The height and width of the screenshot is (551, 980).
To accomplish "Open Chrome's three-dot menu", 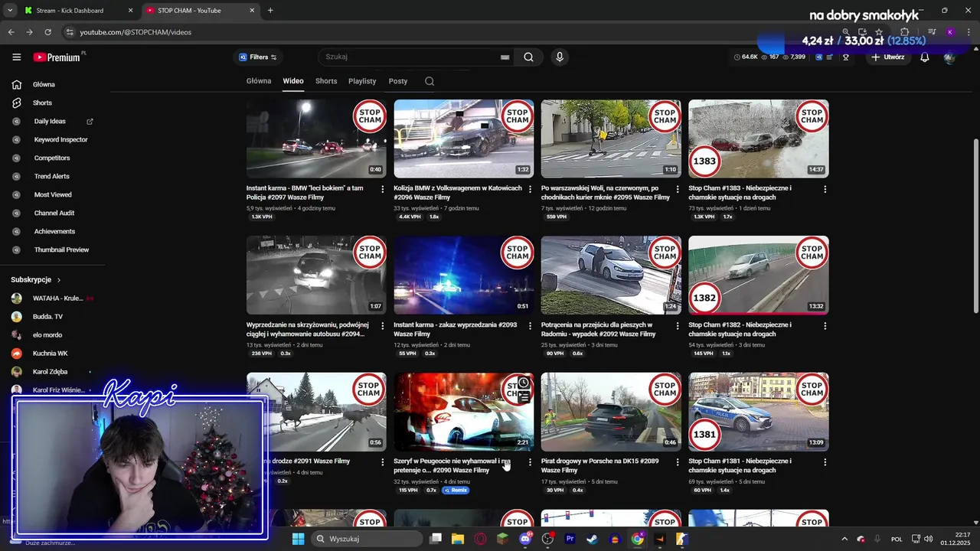I will click(969, 32).
